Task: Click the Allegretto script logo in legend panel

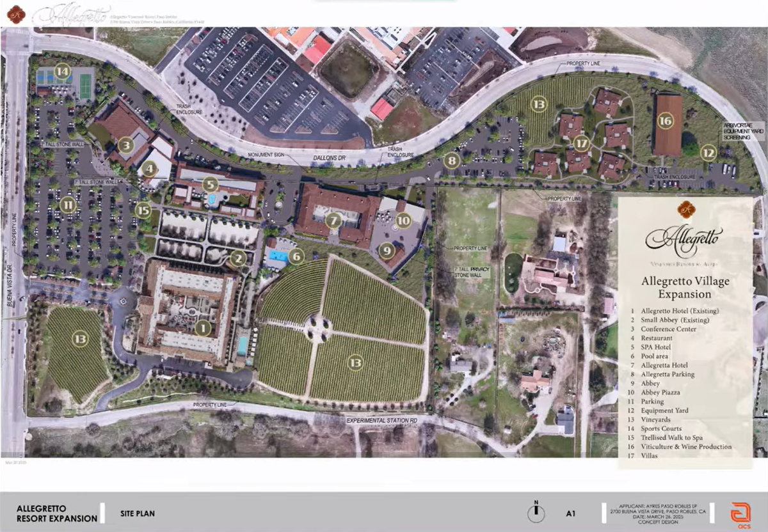Action: pyautogui.click(x=684, y=240)
